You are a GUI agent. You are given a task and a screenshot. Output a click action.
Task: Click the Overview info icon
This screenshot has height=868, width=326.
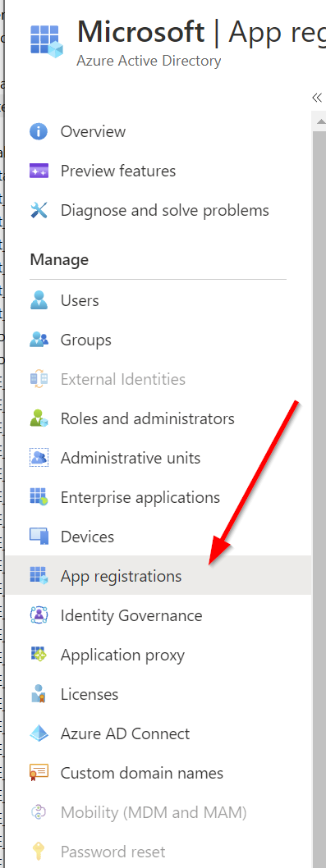(x=39, y=132)
